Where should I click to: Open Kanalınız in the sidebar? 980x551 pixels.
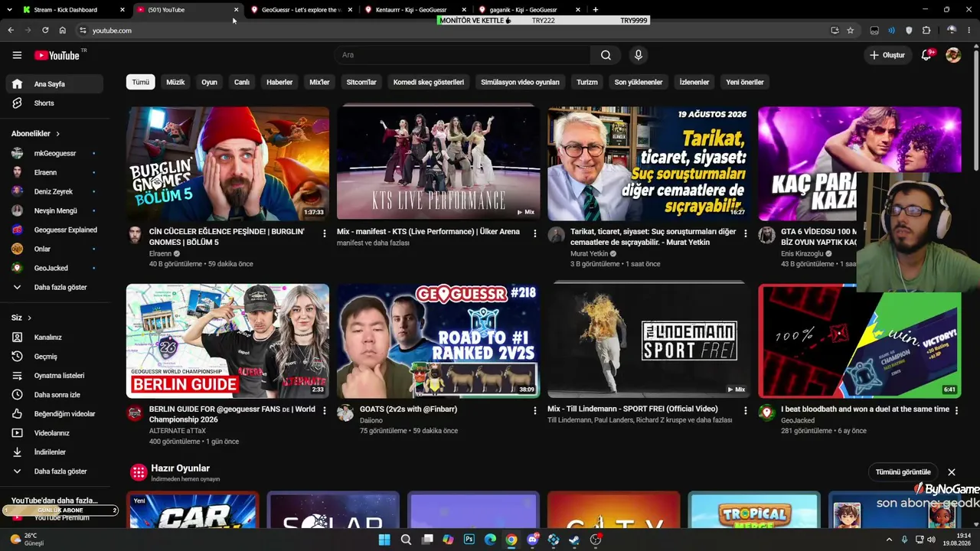[54, 337]
